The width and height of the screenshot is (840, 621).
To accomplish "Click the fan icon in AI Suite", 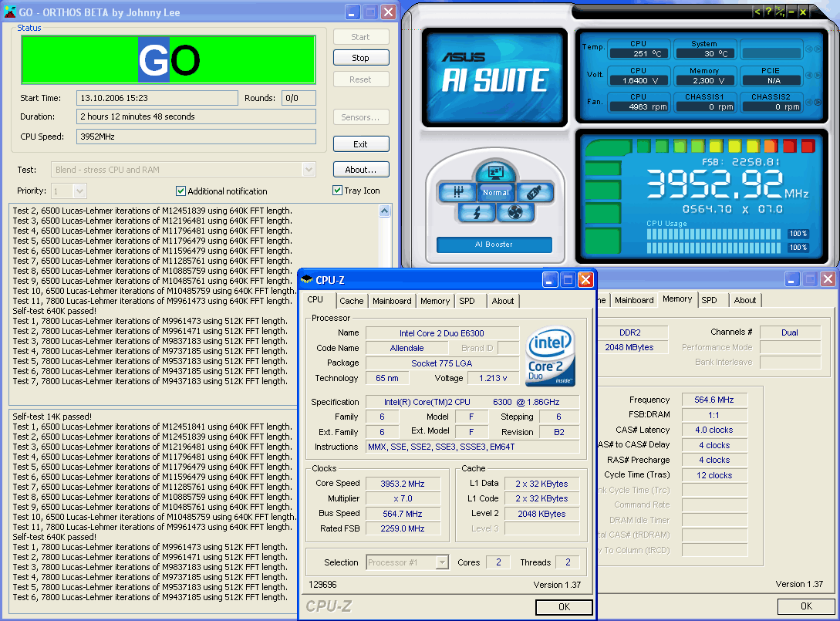I will click(514, 213).
